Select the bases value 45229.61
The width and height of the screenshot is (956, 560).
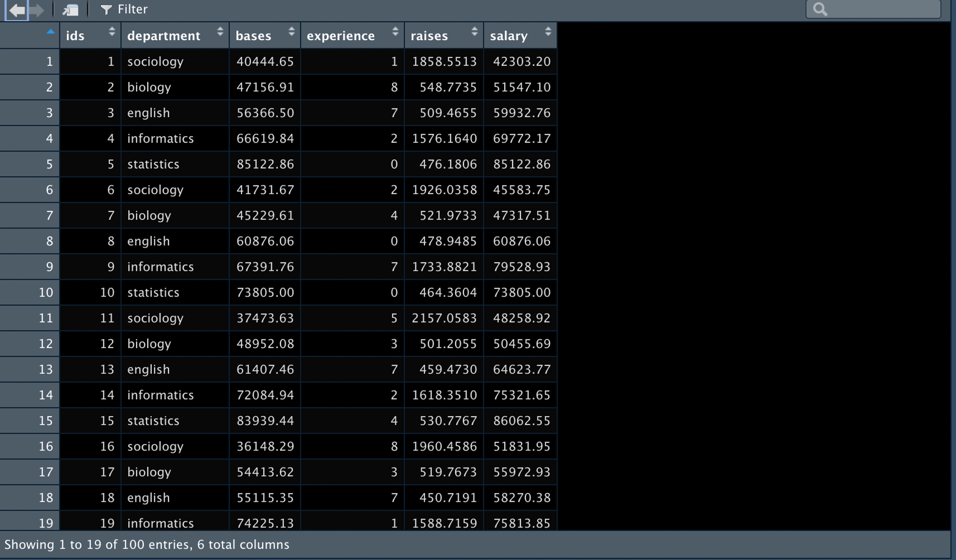265,215
